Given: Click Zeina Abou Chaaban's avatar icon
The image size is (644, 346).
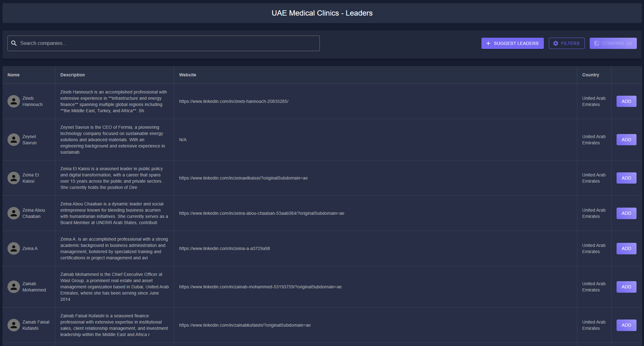Looking at the screenshot, I should click(x=14, y=213).
